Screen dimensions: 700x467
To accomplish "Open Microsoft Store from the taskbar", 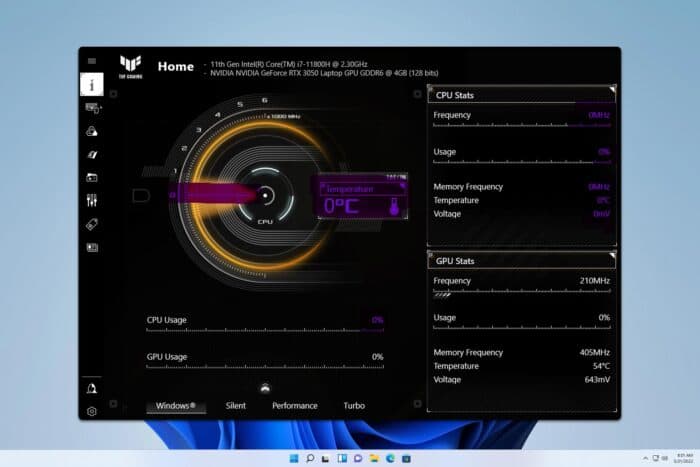I will tap(406, 459).
